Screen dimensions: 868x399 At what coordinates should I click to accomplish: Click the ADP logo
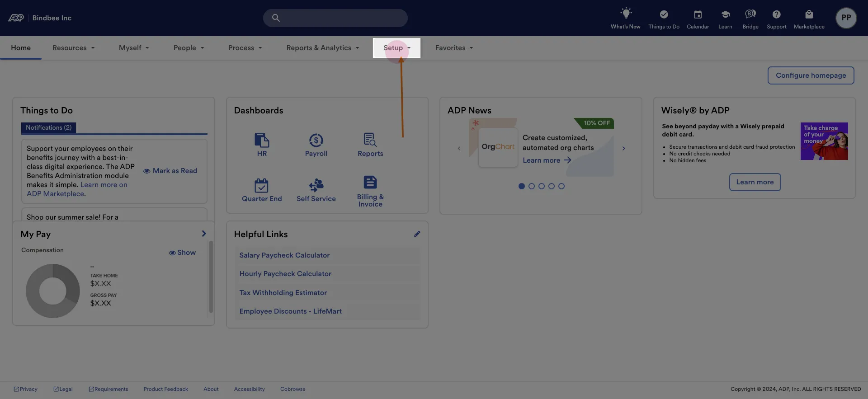pyautogui.click(x=16, y=18)
